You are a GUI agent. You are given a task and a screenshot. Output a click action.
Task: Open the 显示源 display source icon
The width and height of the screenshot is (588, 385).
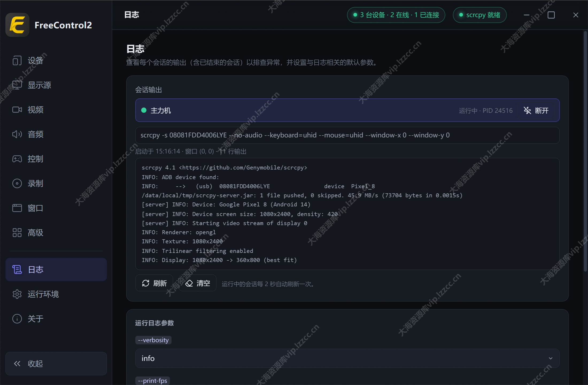pyautogui.click(x=17, y=85)
